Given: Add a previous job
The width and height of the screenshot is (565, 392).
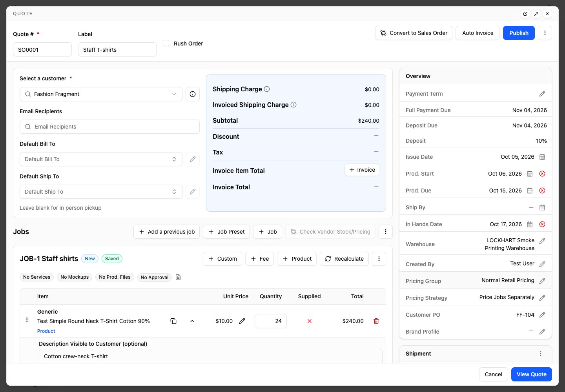Looking at the screenshot, I should pyautogui.click(x=167, y=232).
